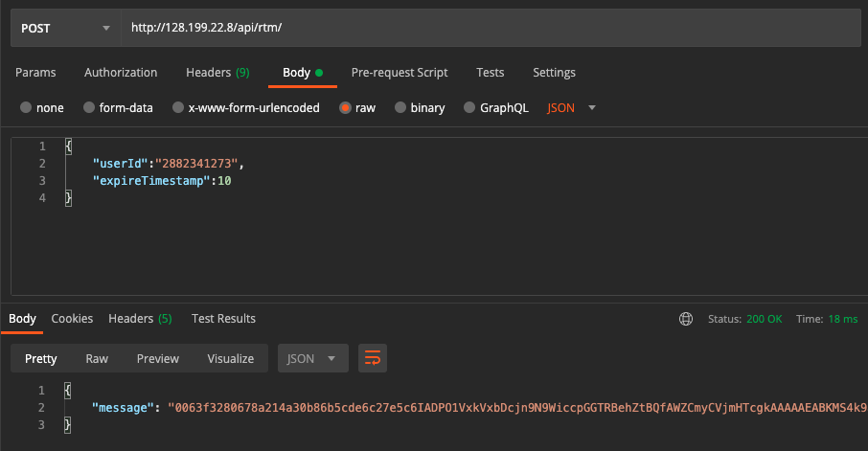Open Pre-request Script tab
The height and width of the screenshot is (451, 868).
[x=400, y=73]
